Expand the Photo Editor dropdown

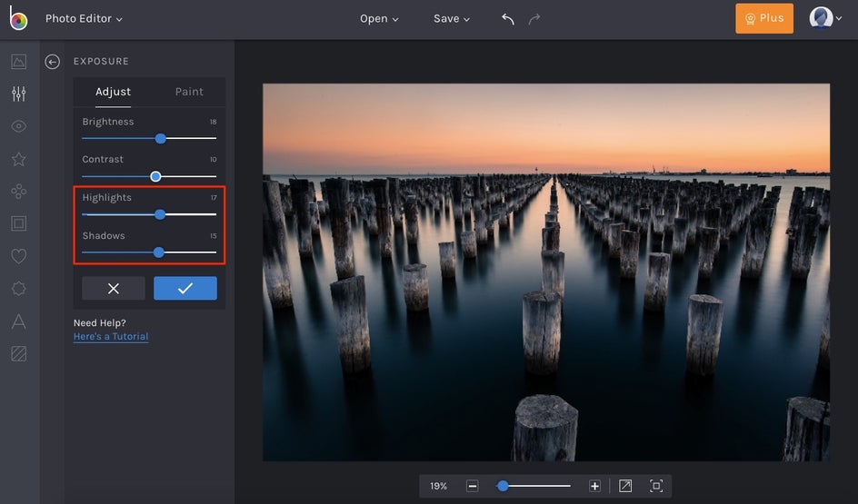tap(84, 19)
